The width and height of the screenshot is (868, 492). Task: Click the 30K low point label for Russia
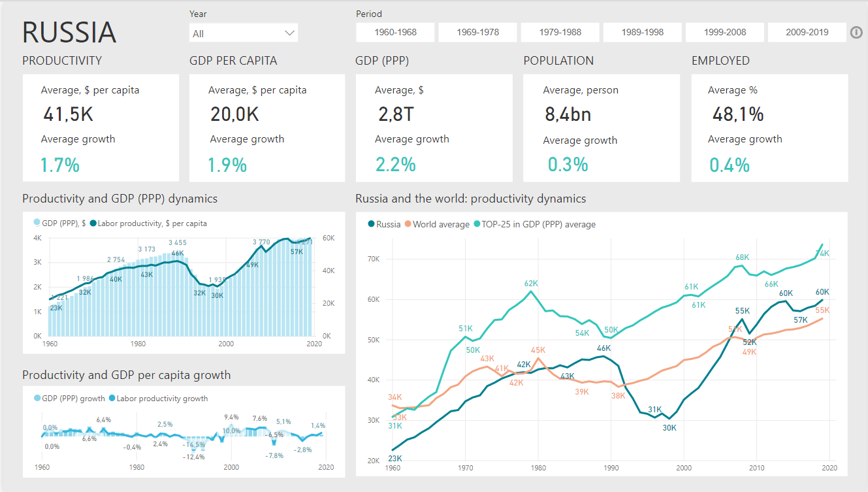[x=669, y=428]
